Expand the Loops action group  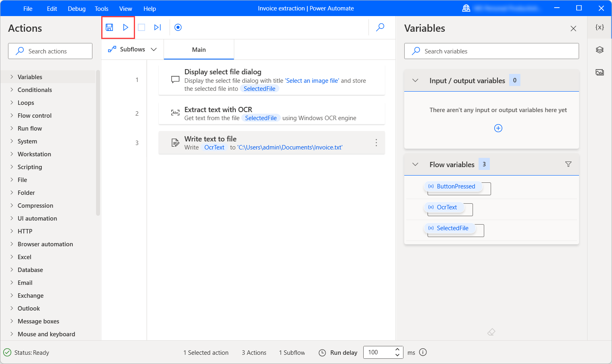tap(12, 102)
